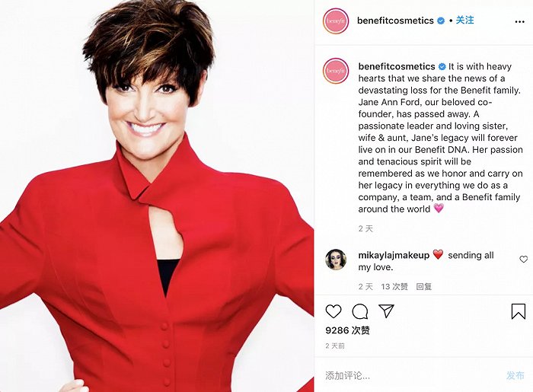Click the photo of woman in red jacket
Viewport: 533px width, 392px height.
(157, 196)
